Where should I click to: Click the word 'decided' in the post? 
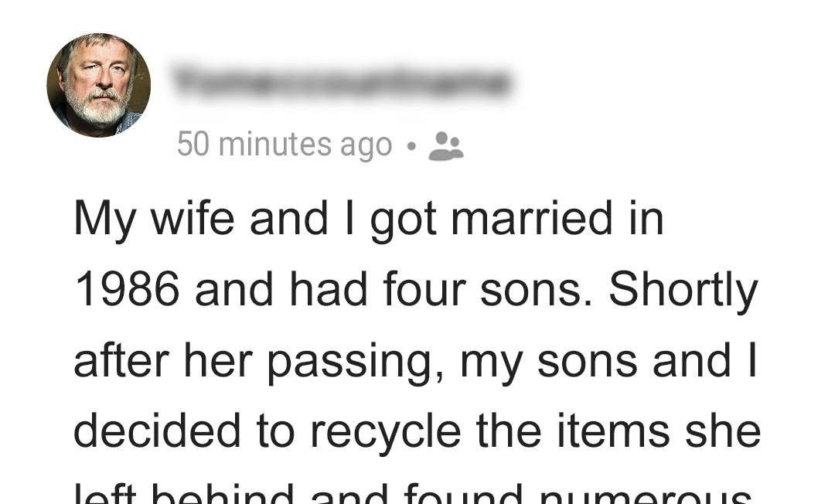(158, 431)
